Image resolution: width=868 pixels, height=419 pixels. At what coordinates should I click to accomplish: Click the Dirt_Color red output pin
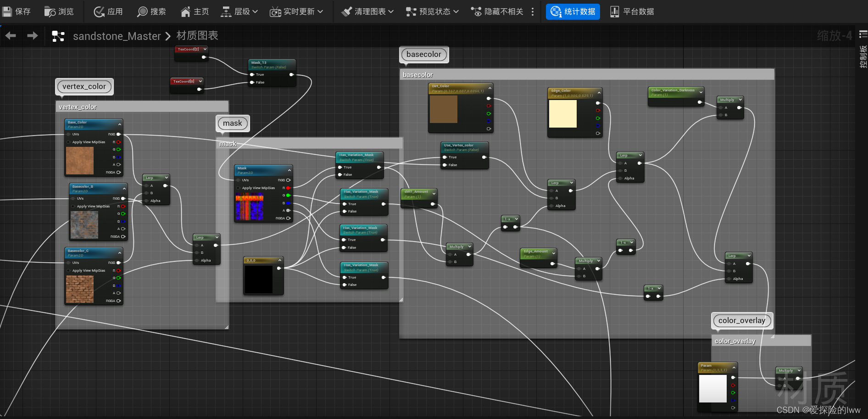489,106
